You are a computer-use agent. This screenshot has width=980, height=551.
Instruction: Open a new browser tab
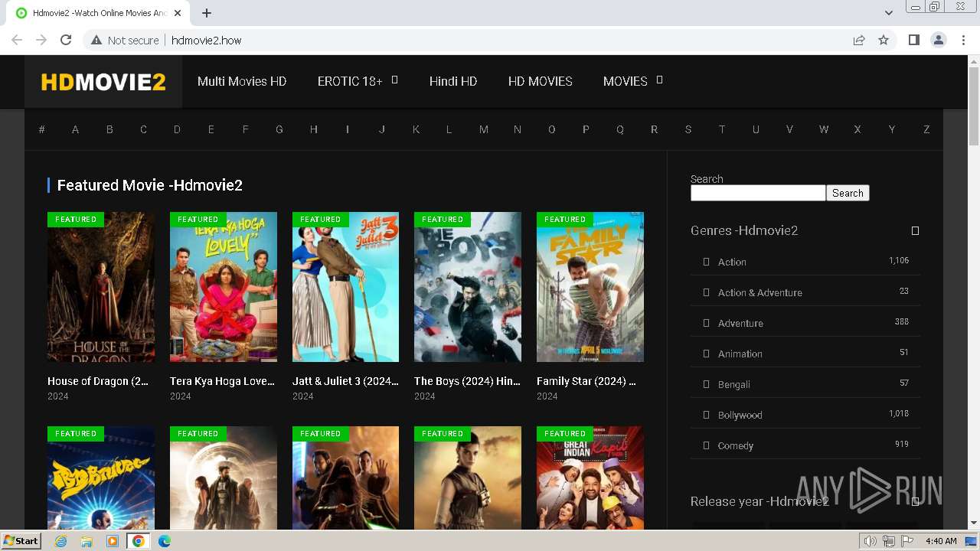(x=207, y=13)
